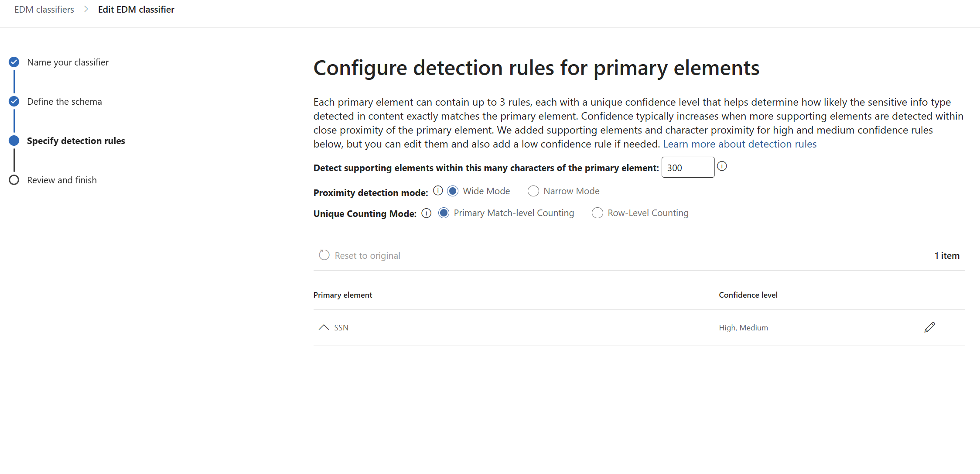This screenshot has height=474, width=980.
Task: Click the 300 characters input field
Action: pyautogui.click(x=687, y=168)
